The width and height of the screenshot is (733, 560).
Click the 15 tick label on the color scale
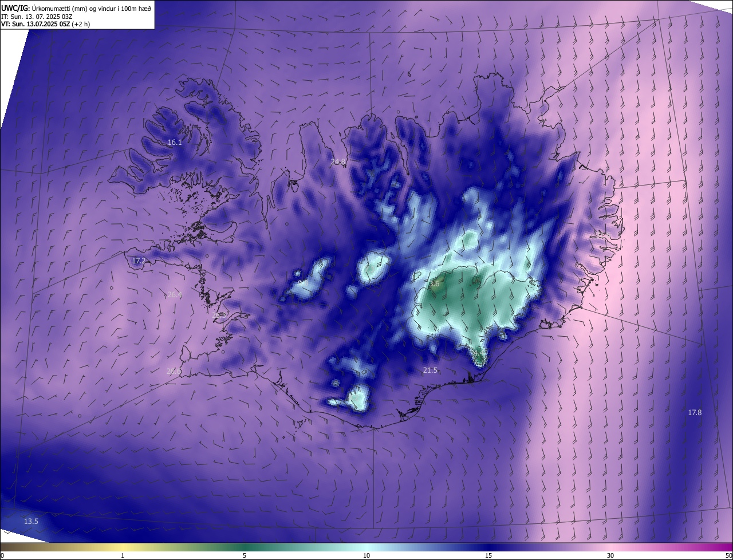pyautogui.click(x=488, y=555)
